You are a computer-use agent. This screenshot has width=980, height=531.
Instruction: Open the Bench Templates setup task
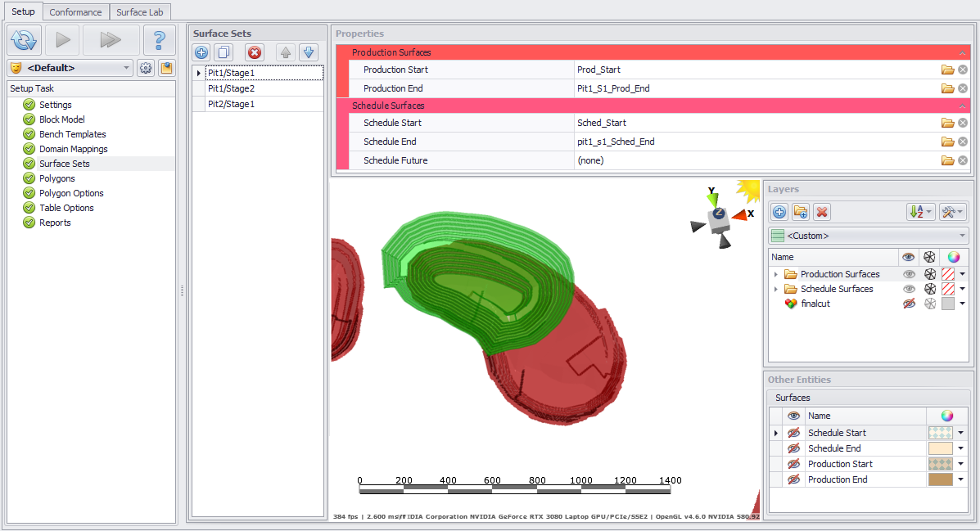73,134
